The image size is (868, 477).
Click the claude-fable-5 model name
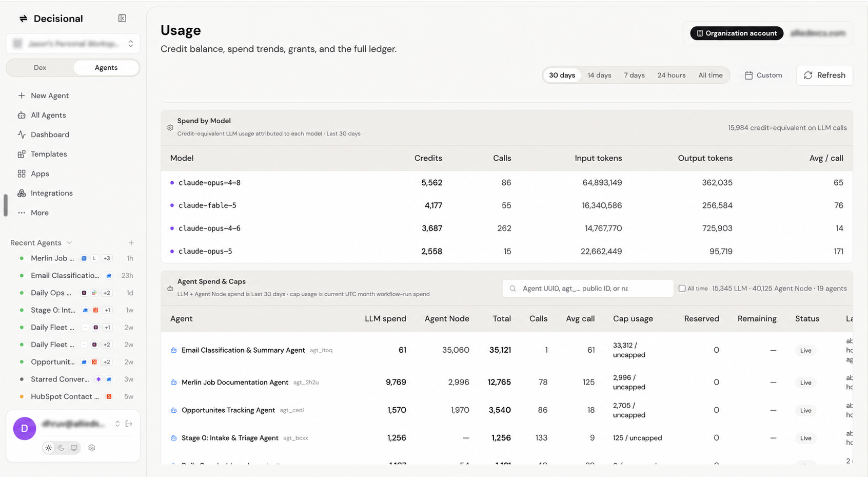click(x=207, y=205)
